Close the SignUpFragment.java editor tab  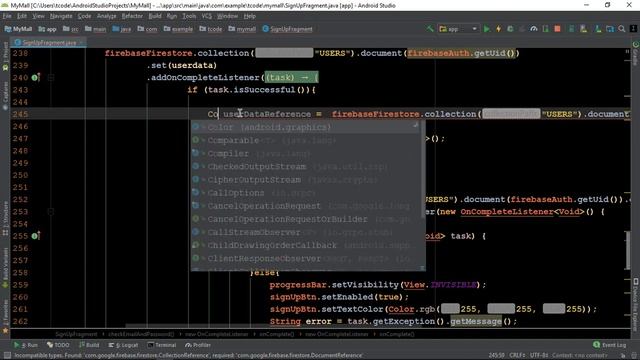pos(82,42)
